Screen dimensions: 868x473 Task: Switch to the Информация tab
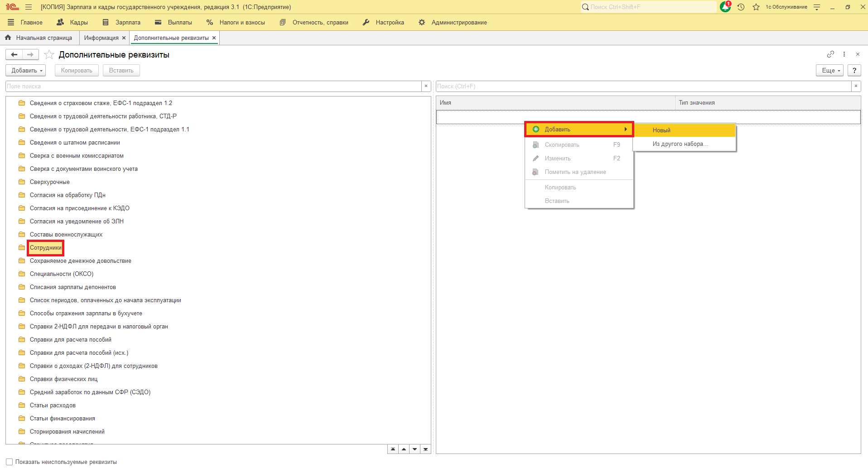[x=101, y=38]
